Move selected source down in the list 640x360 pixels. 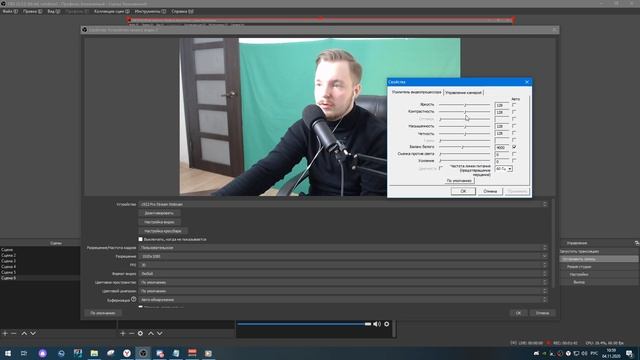click(x=160, y=333)
